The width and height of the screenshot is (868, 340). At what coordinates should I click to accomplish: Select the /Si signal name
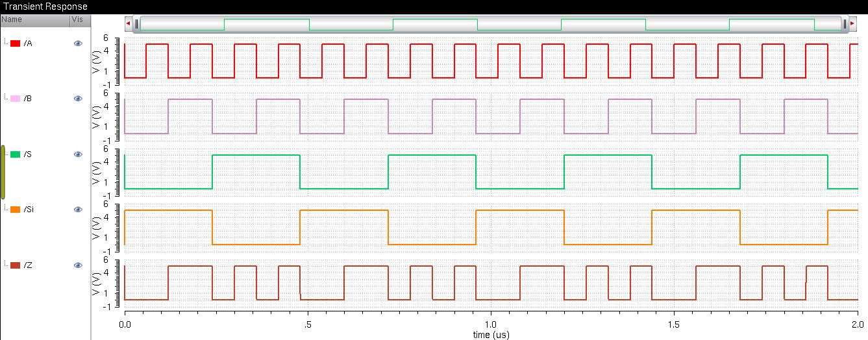pyautogui.click(x=29, y=210)
